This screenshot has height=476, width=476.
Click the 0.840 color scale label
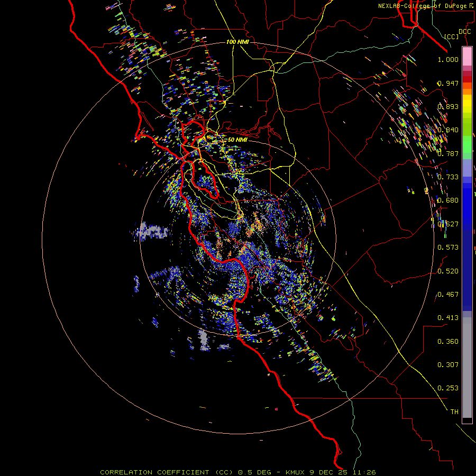tap(448, 130)
